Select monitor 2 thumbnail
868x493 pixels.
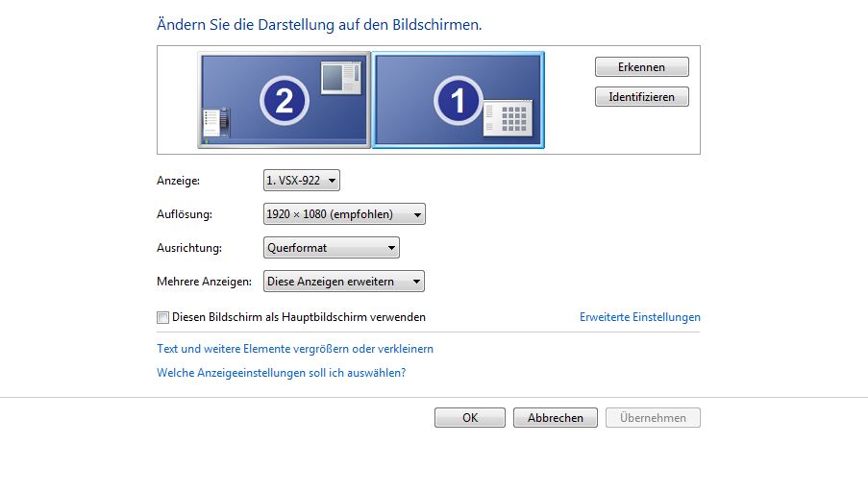[x=284, y=100]
